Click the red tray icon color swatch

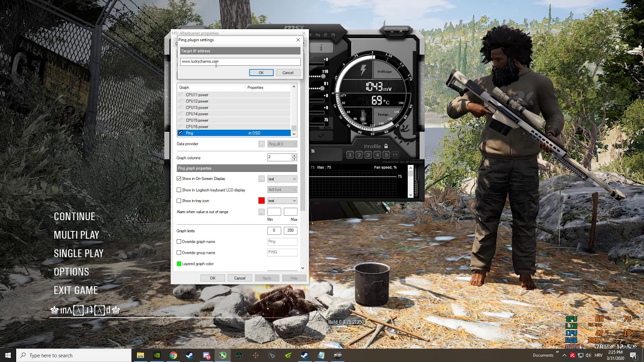pos(262,201)
